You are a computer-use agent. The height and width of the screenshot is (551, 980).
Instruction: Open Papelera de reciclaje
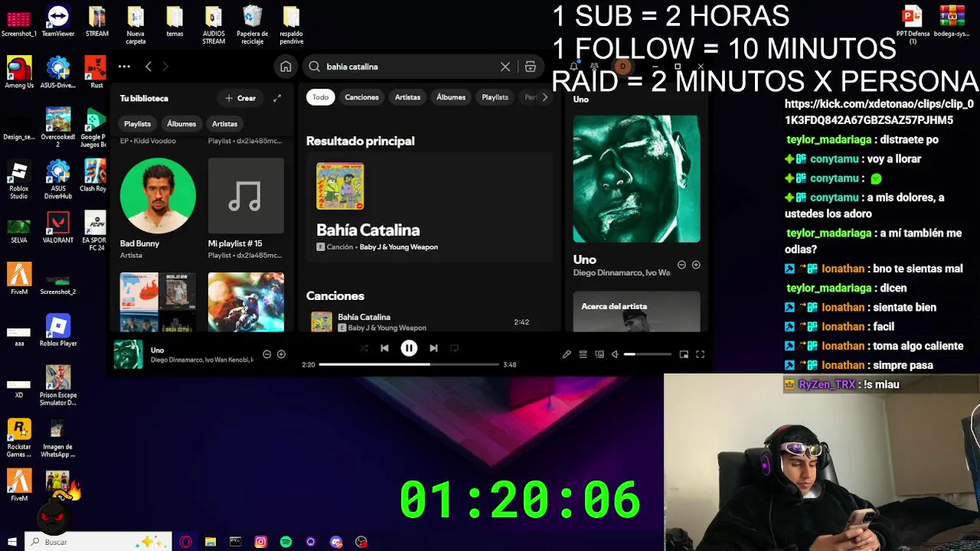[x=253, y=25]
